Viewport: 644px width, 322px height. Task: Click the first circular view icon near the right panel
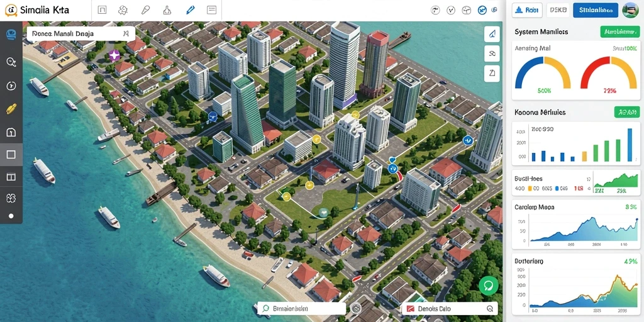pyautogui.click(x=436, y=10)
